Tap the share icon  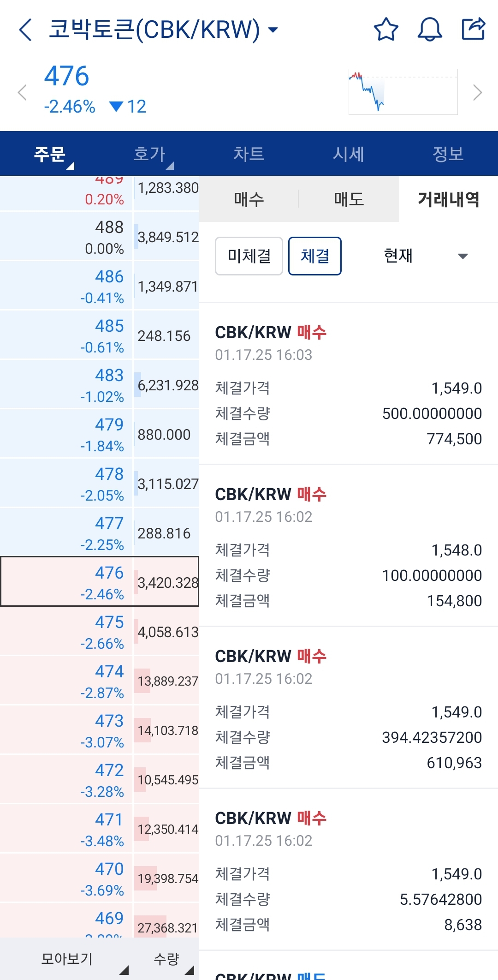474,29
